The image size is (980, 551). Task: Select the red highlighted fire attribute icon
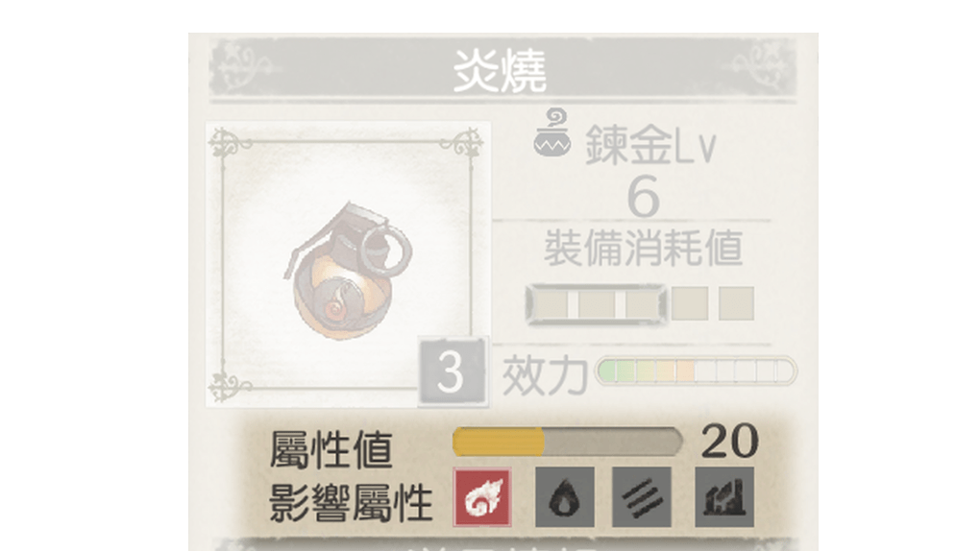(x=482, y=497)
